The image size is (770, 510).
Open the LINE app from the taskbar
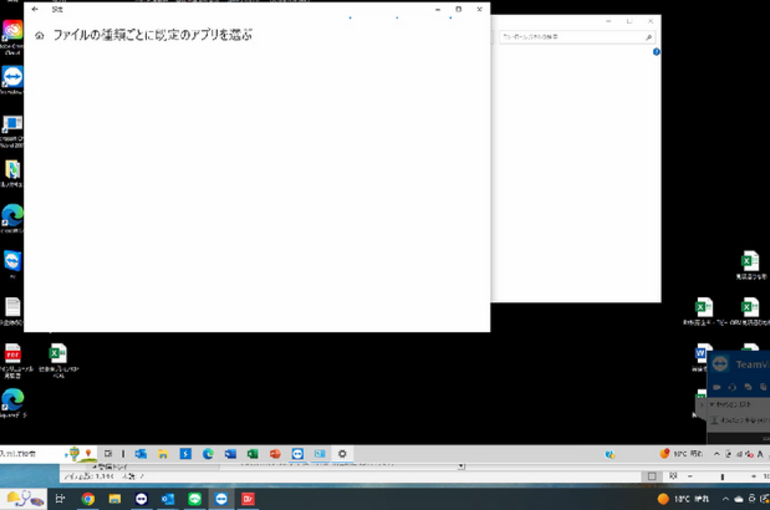coord(194,498)
